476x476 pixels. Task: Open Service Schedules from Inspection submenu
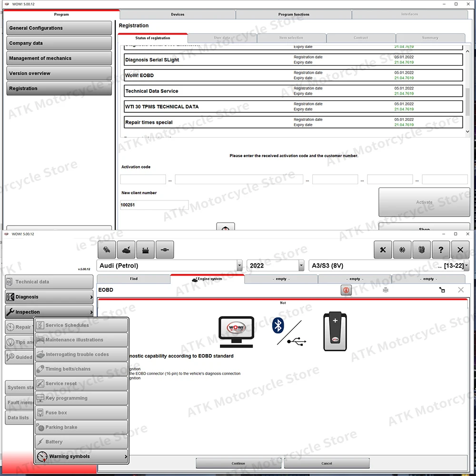coord(81,325)
